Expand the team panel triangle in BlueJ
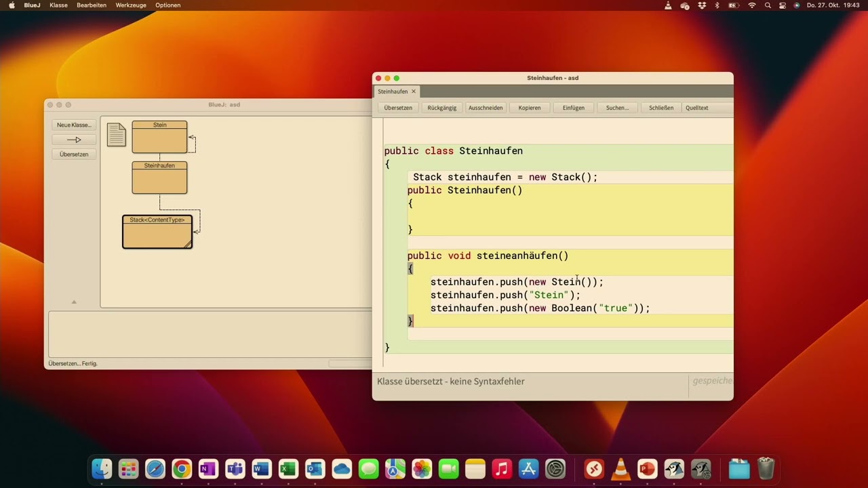The image size is (868, 488). click(74, 302)
